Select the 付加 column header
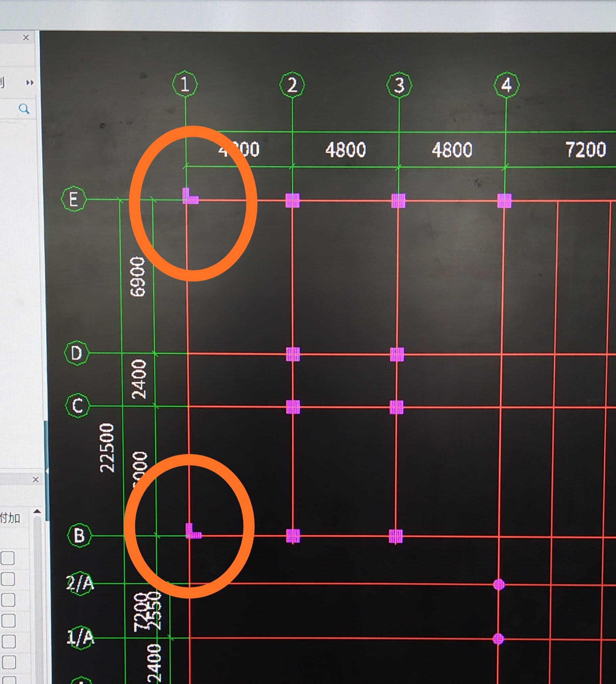The width and height of the screenshot is (616, 684). (x=10, y=518)
